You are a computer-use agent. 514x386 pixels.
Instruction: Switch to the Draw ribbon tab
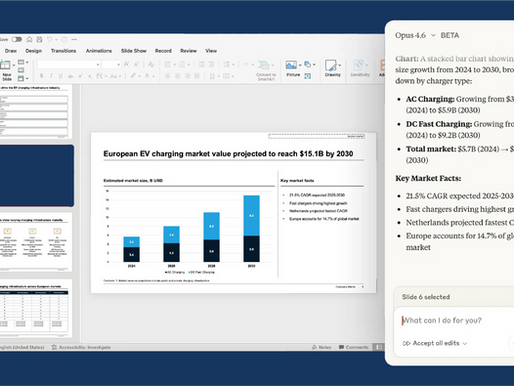11,51
